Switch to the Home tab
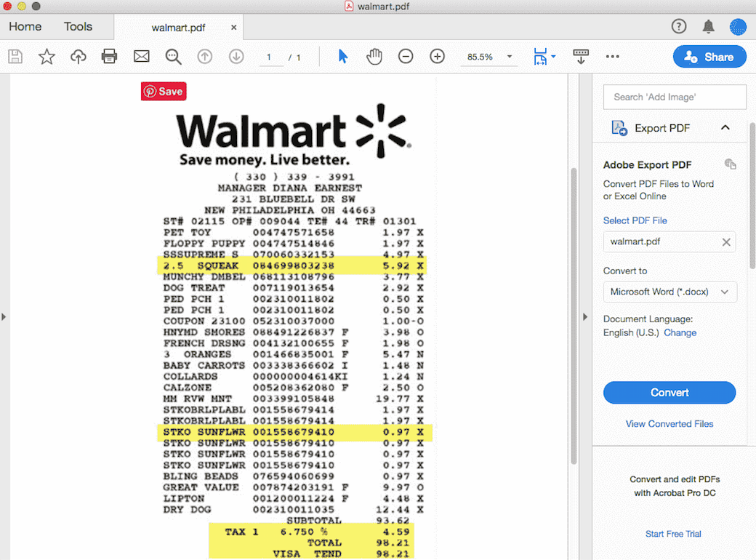756x560 pixels. (x=25, y=26)
